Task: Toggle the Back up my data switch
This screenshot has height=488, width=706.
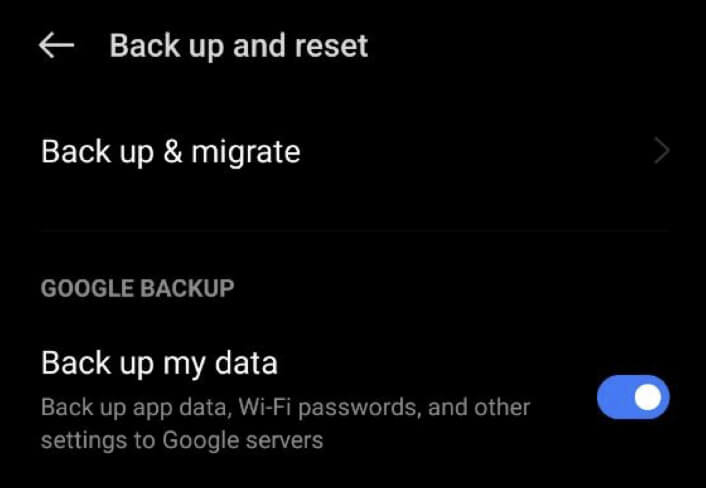Action: pos(632,397)
